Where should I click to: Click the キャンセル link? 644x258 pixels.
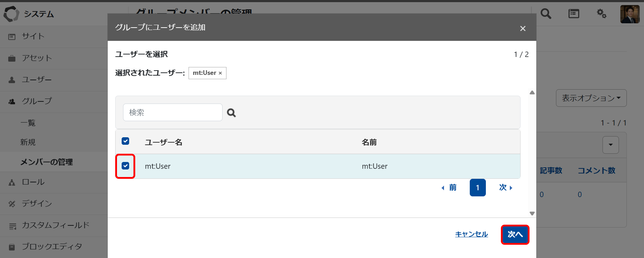click(x=471, y=234)
